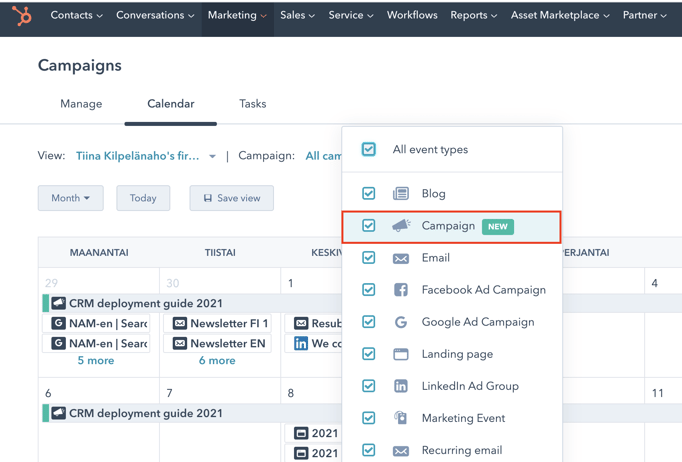Click the Email envelope icon in event list
The image size is (682, 462).
click(401, 258)
